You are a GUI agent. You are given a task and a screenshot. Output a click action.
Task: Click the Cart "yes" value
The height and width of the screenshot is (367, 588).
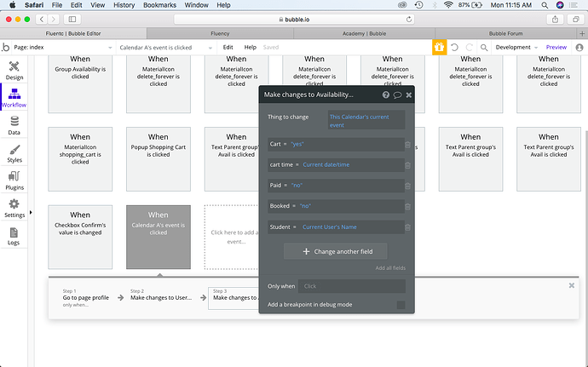pos(297,144)
